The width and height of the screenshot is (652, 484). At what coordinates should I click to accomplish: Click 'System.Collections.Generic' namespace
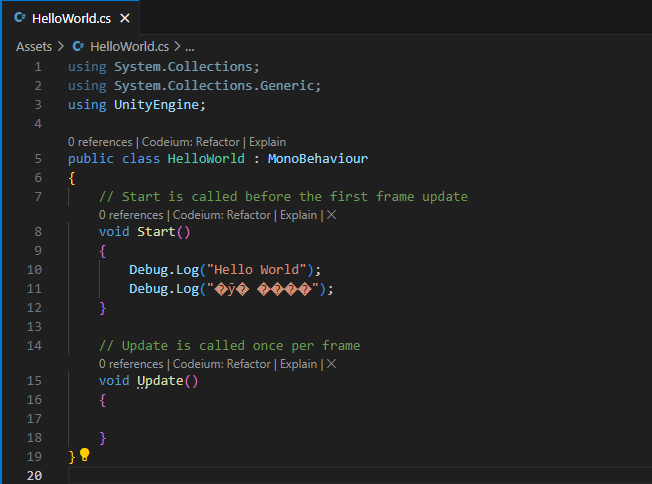(214, 86)
